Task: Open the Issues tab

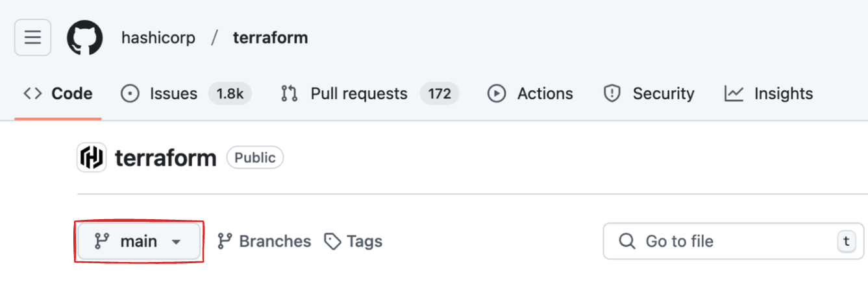Action: point(173,93)
